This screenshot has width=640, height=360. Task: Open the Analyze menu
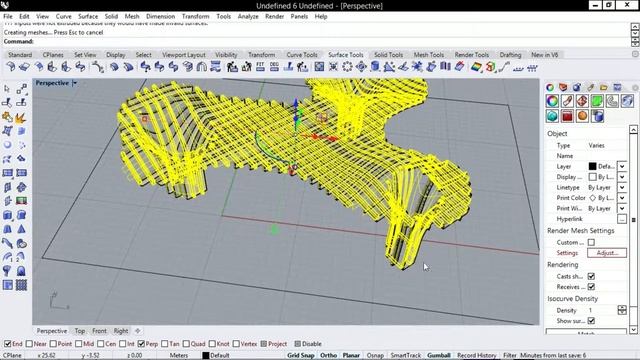(x=248, y=16)
